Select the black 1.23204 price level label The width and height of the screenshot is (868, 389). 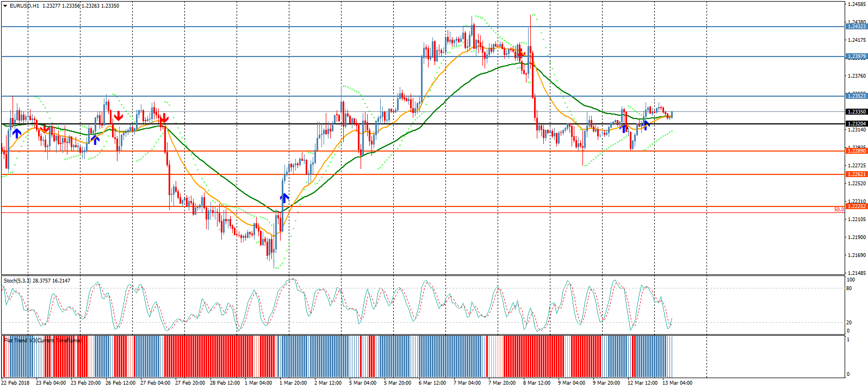(x=856, y=124)
